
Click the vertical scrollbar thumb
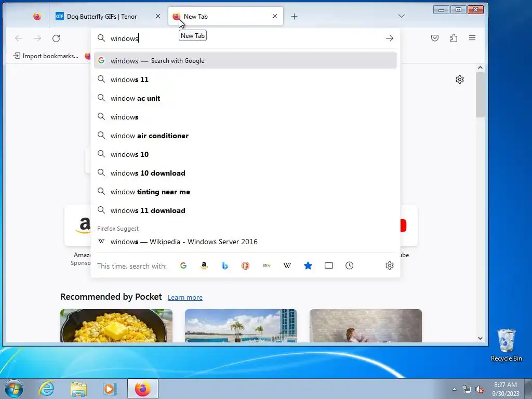click(x=480, y=95)
